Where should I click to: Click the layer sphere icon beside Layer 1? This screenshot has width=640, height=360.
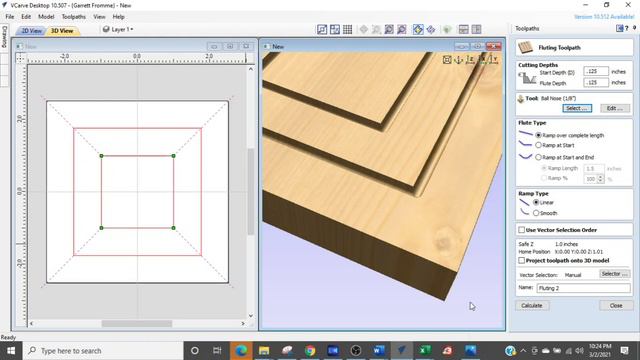coord(106,29)
